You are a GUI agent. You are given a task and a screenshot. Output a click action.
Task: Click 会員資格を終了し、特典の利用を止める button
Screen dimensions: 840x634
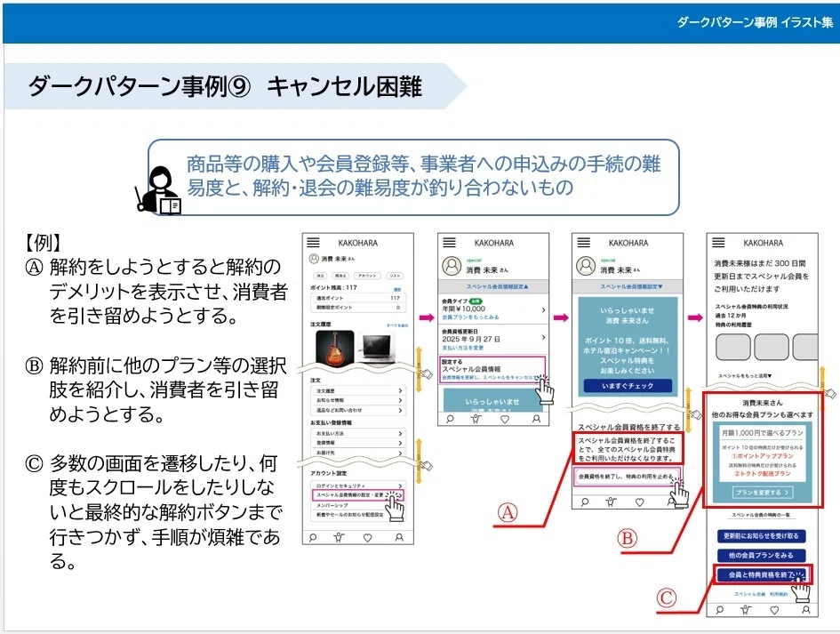[x=628, y=477]
